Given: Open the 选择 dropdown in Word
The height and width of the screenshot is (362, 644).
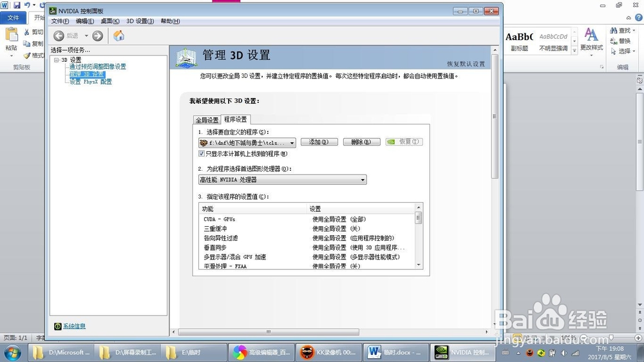Looking at the screenshot, I should (x=623, y=52).
